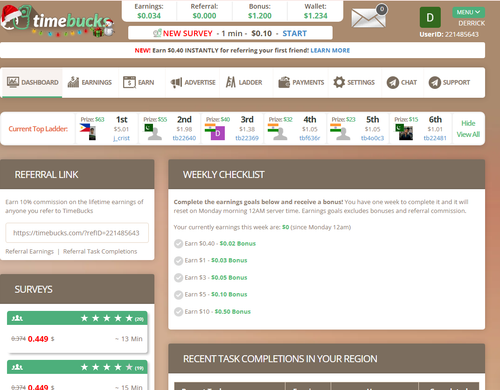Open j_crist ladder profile link

pyautogui.click(x=121, y=138)
